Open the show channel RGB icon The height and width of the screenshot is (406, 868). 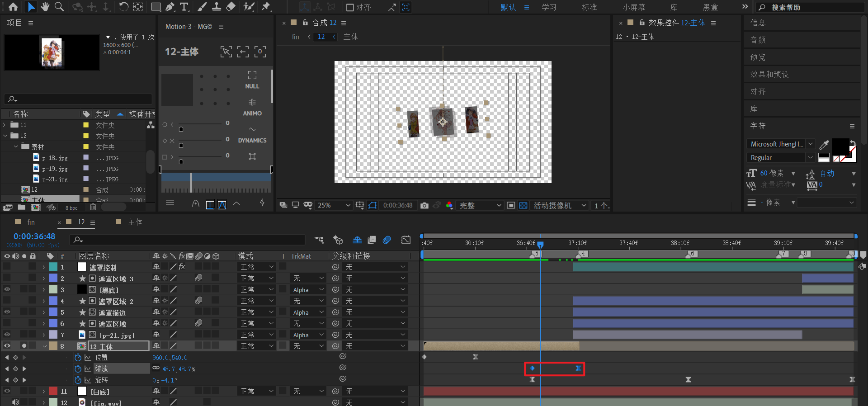(x=449, y=205)
